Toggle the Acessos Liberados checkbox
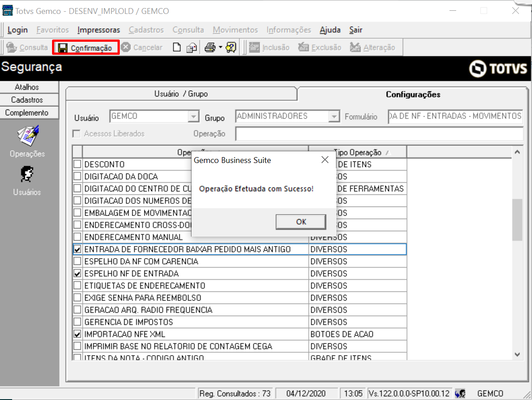This screenshot has width=532, height=400. 77,134
